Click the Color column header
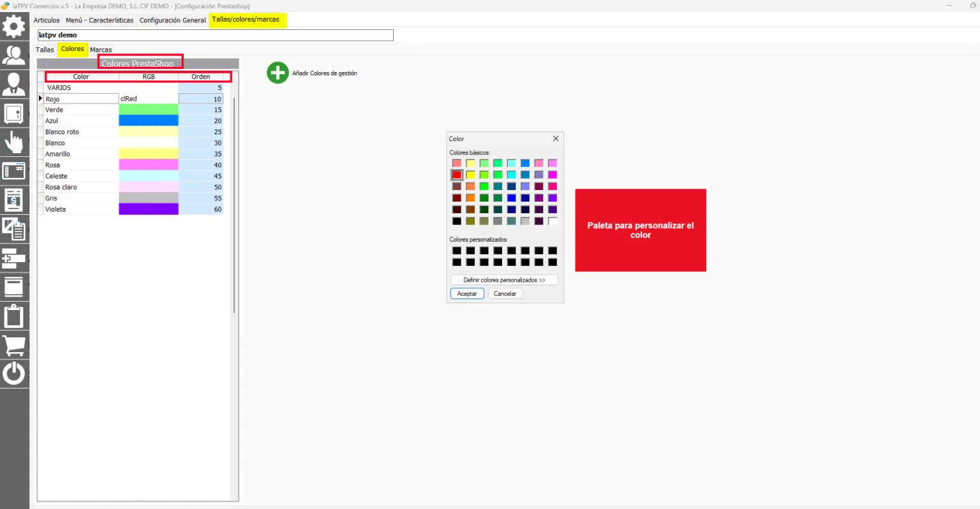Viewport: 980px width, 509px height. coord(81,77)
